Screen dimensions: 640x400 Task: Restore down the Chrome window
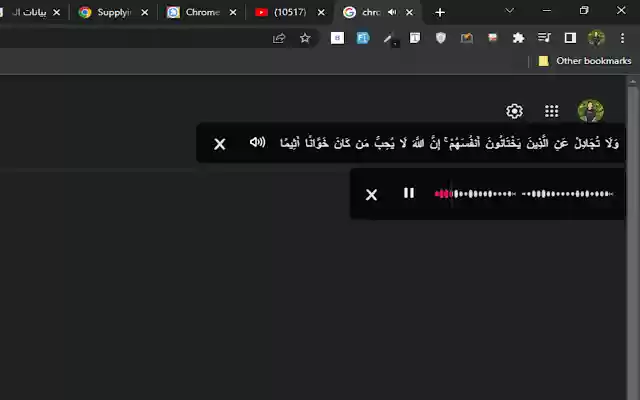(x=584, y=11)
